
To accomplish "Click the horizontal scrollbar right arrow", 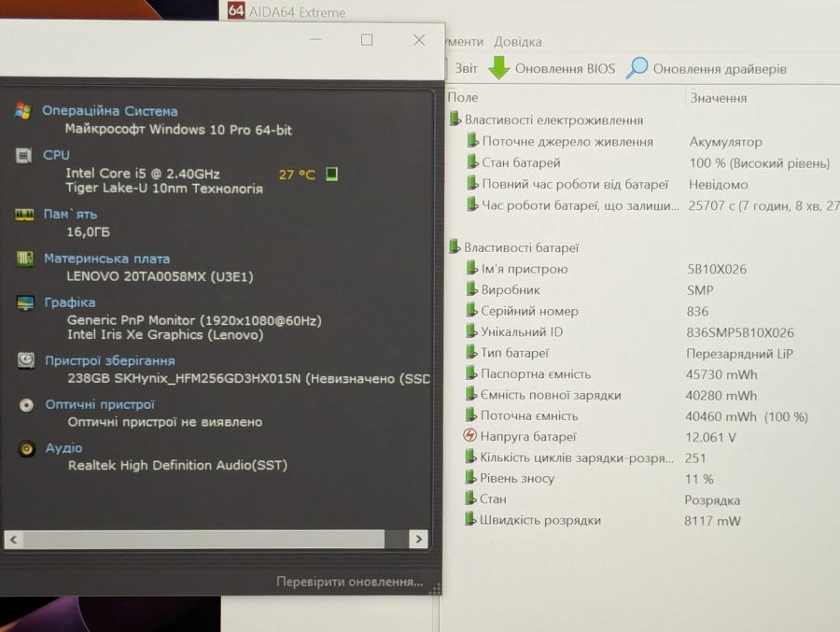I will 418,539.
